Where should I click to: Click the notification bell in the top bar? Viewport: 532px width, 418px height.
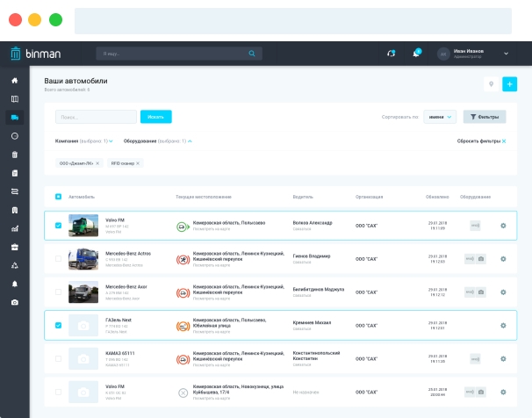point(416,54)
